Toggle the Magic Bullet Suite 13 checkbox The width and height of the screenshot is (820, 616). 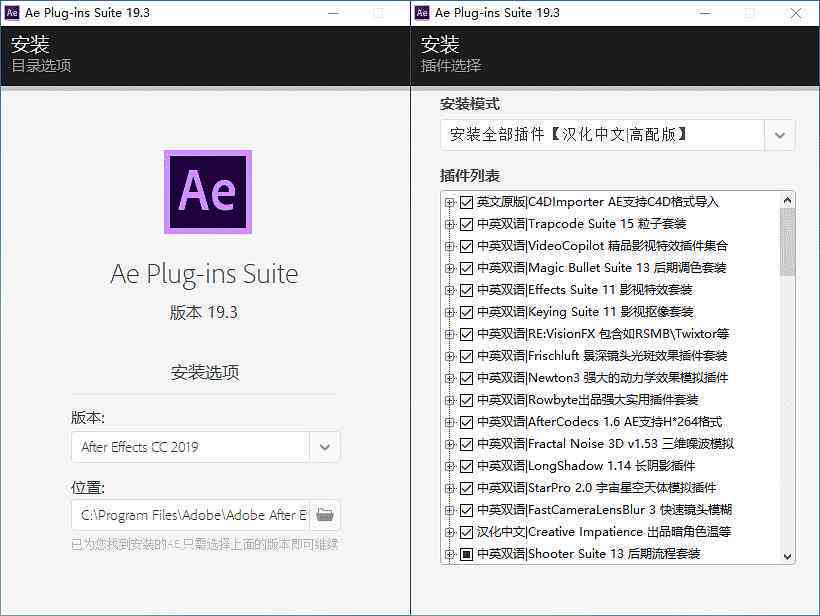[x=466, y=268]
